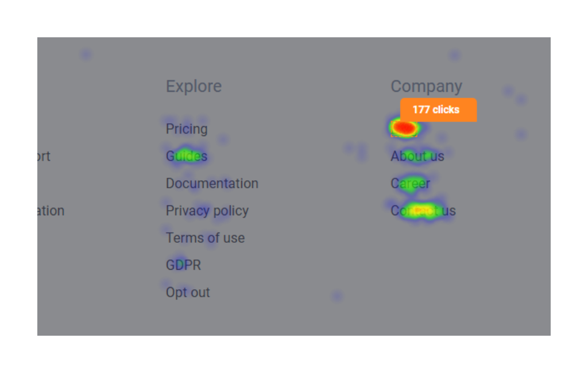
Task: Click the faint blue spot in top-left corner
Action: tap(86, 55)
